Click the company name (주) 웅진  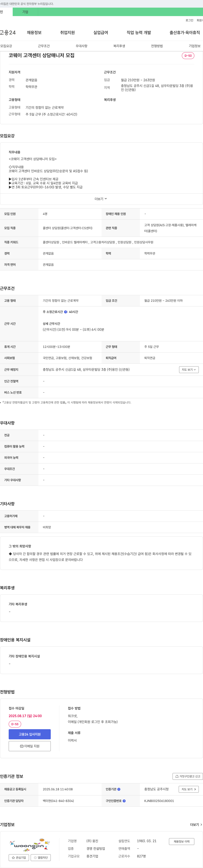[x=92, y=841]
